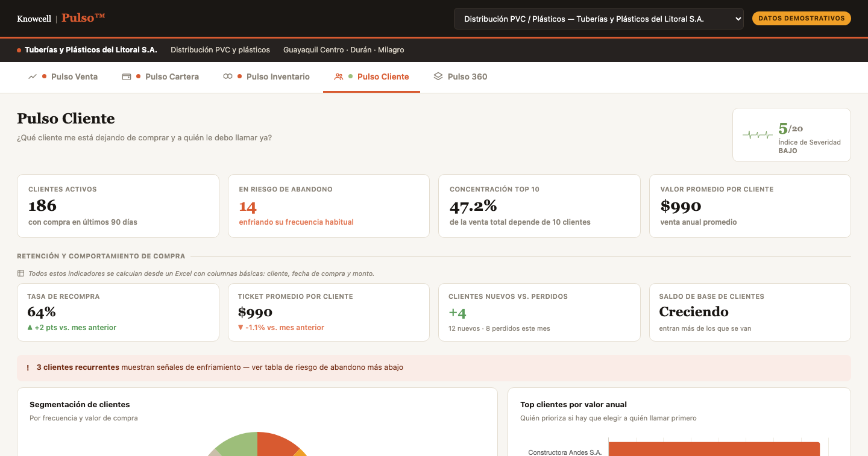Click the 12 nuevos · 8 perdidos text
This screenshot has width=868, height=456.
[x=499, y=328]
